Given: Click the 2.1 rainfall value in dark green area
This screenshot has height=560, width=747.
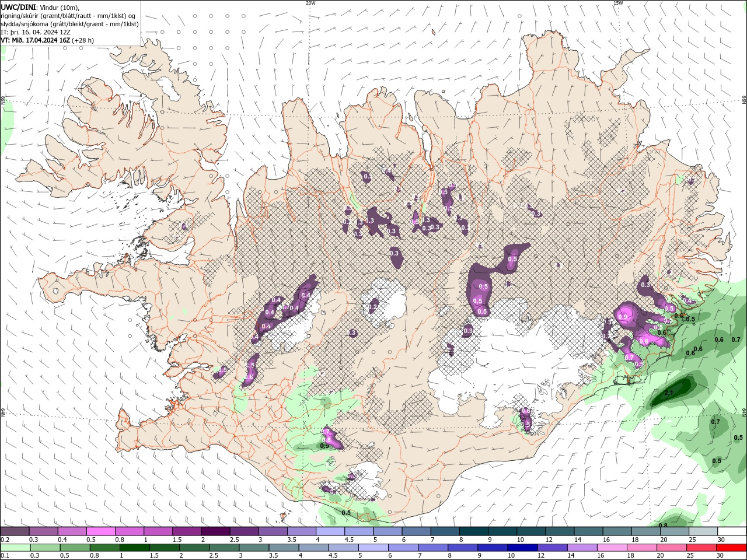Looking at the screenshot, I should tap(669, 393).
